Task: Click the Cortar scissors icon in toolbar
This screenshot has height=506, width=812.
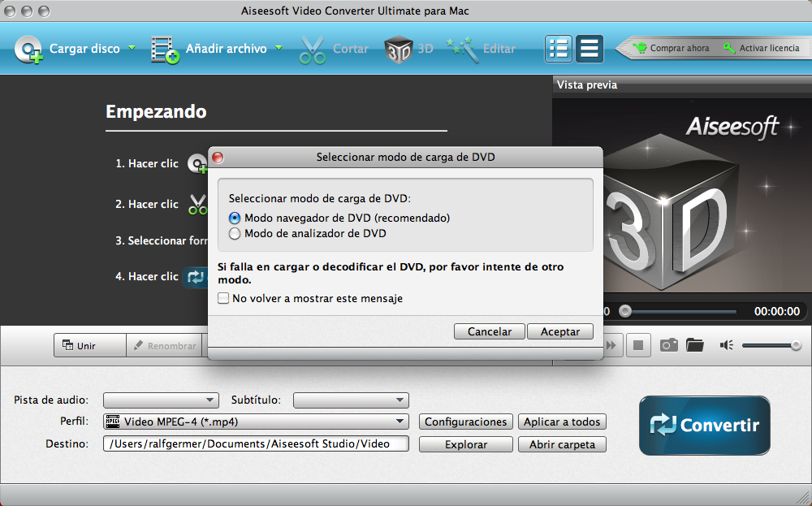Action: click(313, 50)
